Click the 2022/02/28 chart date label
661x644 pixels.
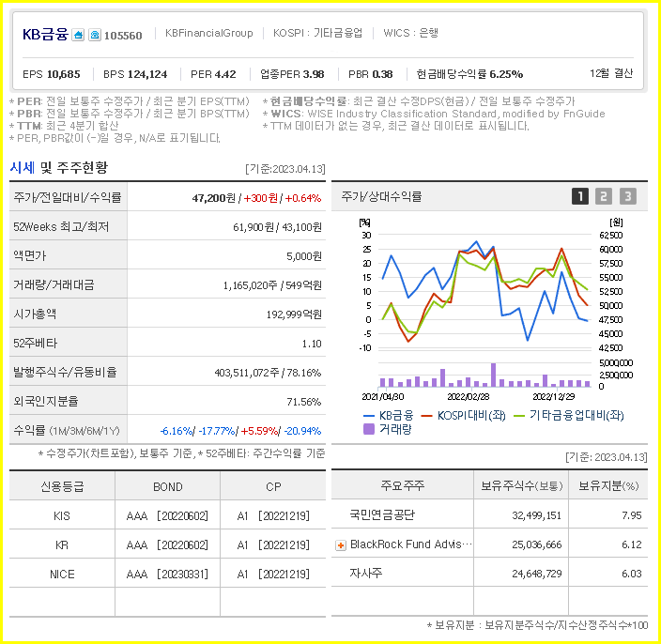[x=468, y=396]
